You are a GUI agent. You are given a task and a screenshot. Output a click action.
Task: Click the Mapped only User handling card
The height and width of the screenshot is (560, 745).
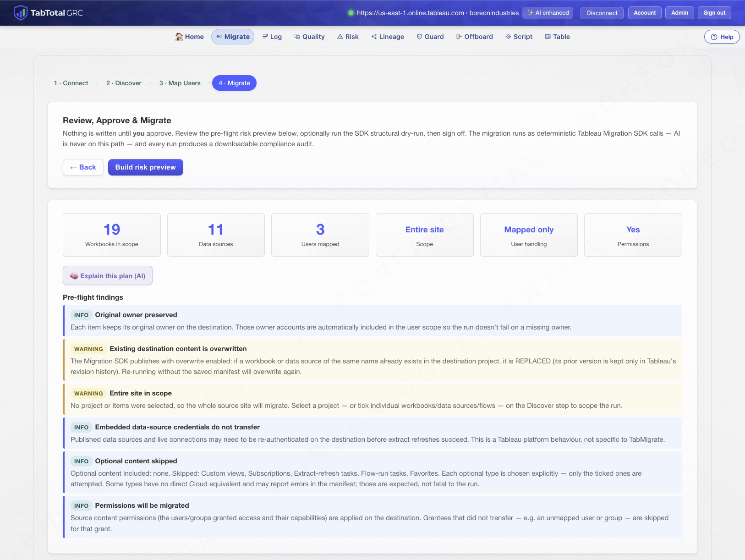529,235
